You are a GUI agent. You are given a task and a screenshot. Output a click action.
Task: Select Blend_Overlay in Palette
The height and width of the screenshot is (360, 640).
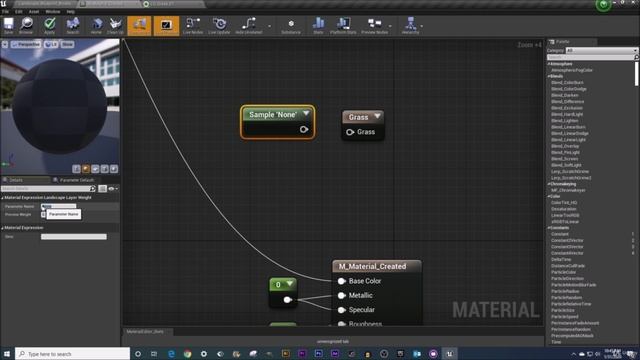coord(565,146)
